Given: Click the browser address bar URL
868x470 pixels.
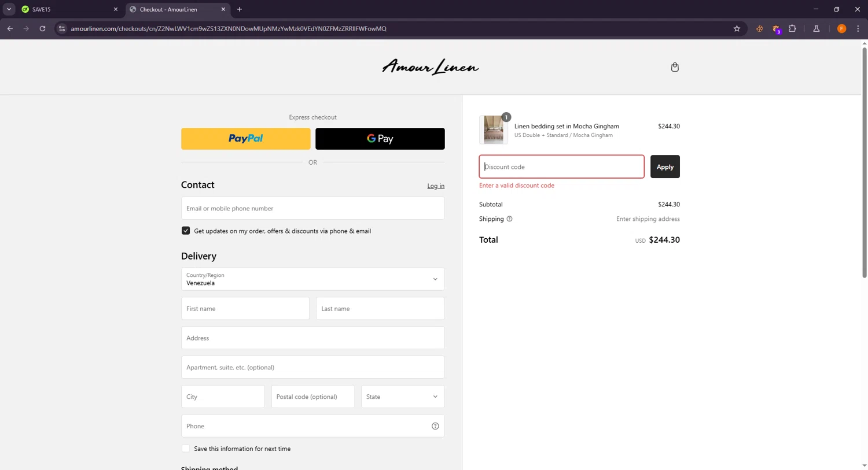Looking at the screenshot, I should (x=229, y=28).
